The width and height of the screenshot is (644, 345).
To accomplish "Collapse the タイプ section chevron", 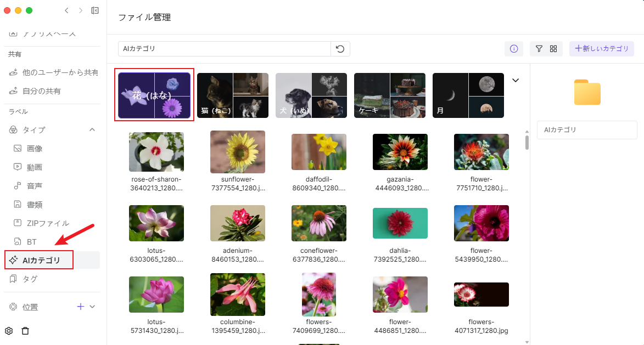I will point(92,129).
